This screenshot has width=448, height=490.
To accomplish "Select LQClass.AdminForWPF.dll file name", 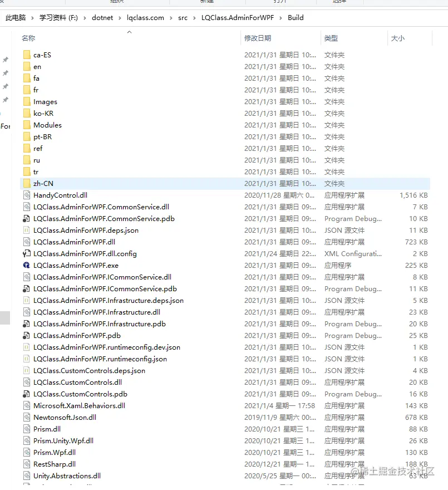I will pos(74,242).
